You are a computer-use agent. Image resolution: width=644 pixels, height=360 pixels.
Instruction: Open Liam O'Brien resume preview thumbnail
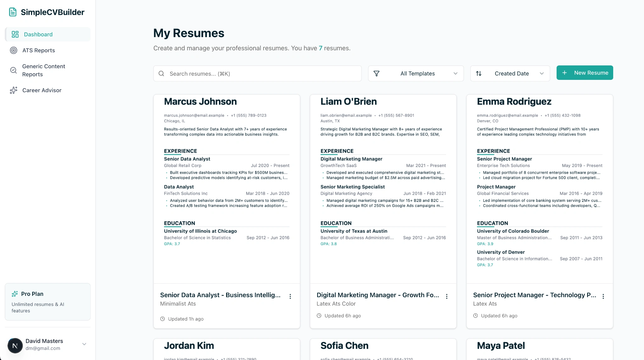pos(383,189)
